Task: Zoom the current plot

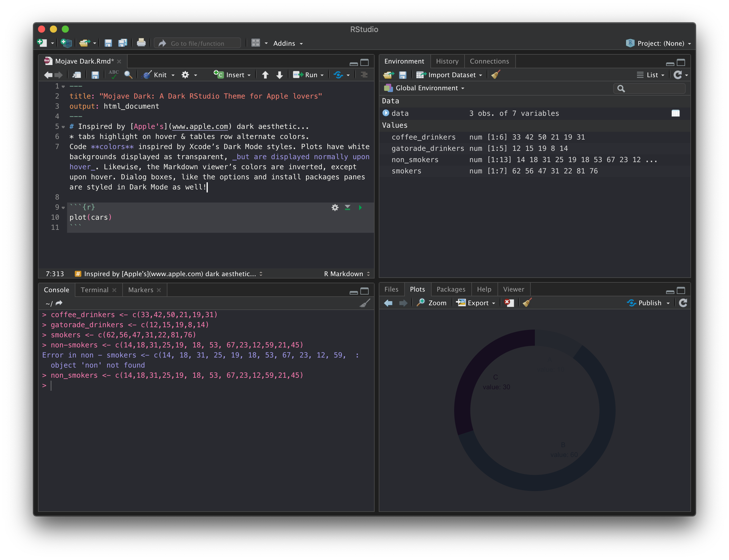Action: pos(432,303)
